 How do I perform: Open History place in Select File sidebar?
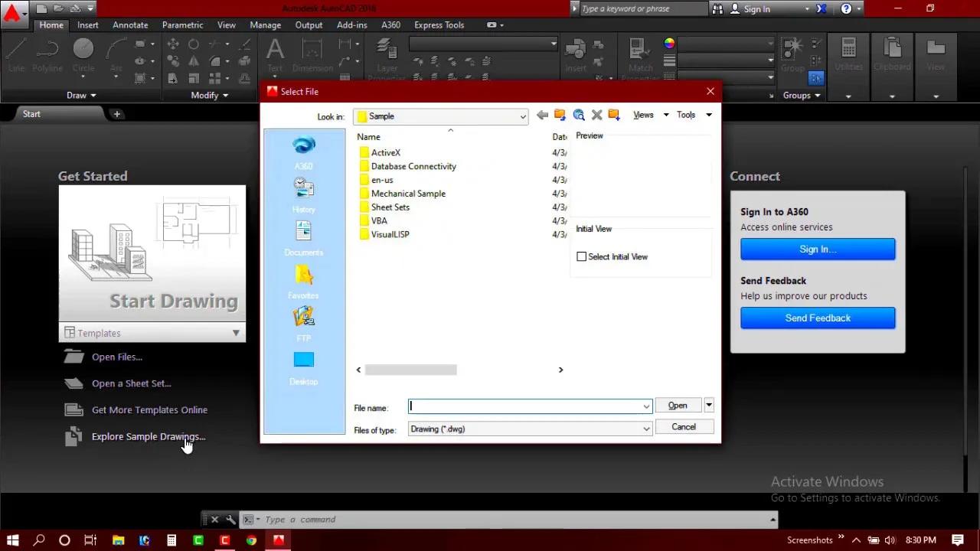pos(303,195)
